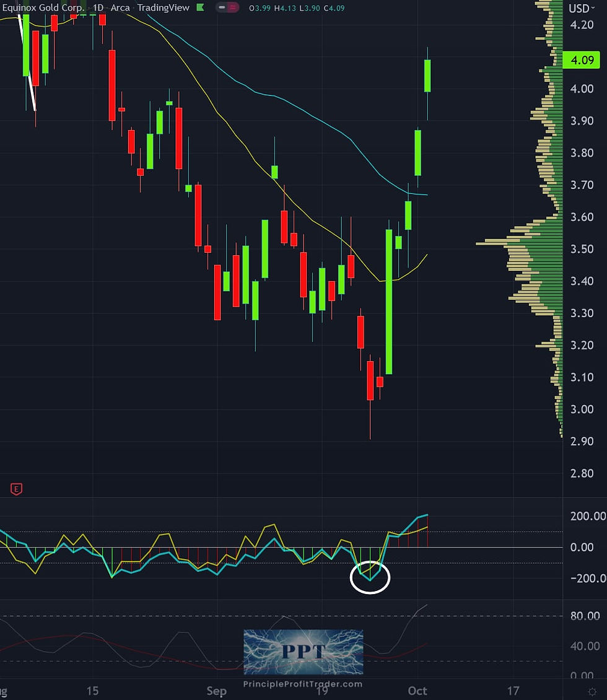
Task: Click the red E earnings marker
Action: pyautogui.click(x=17, y=489)
